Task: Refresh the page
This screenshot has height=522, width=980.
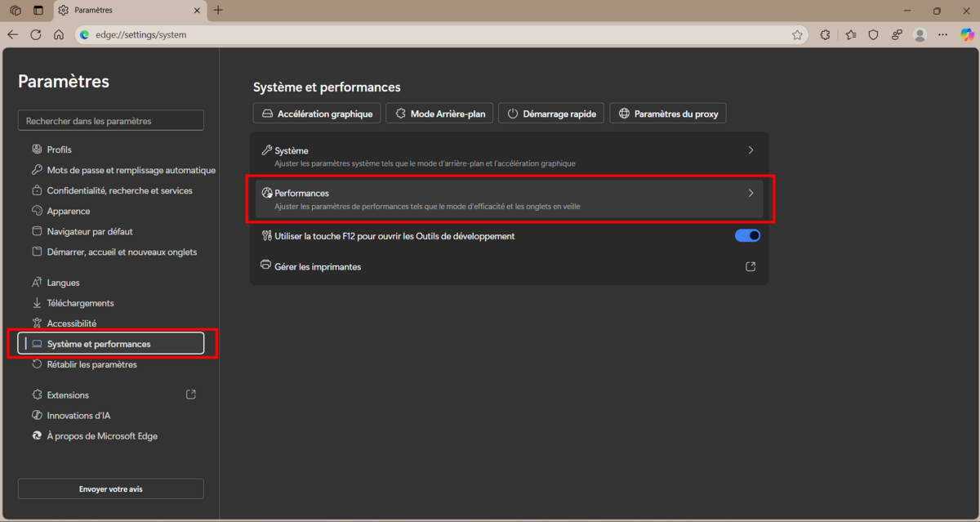Action: coord(35,35)
